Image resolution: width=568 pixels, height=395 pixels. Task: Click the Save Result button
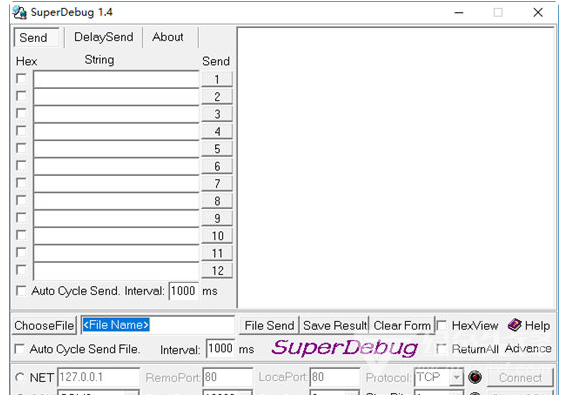(335, 325)
